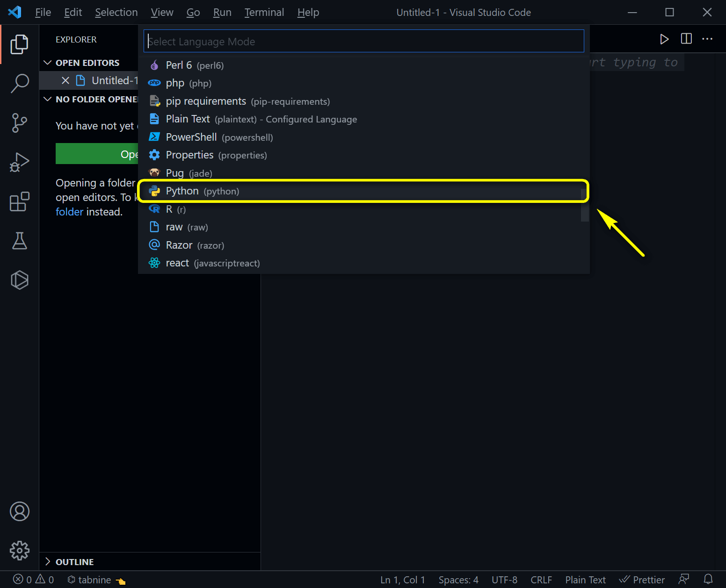Open the feedback icon in status bar
Screen dimensions: 726x588
[684, 580]
